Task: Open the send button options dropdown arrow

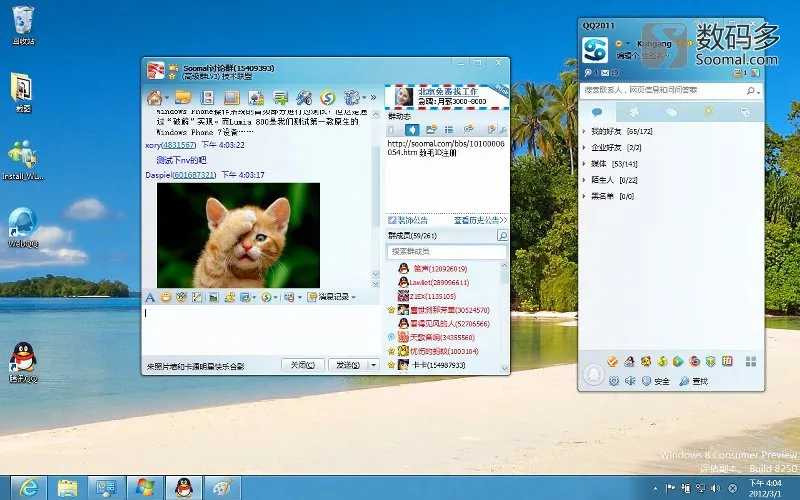Action: click(373, 365)
